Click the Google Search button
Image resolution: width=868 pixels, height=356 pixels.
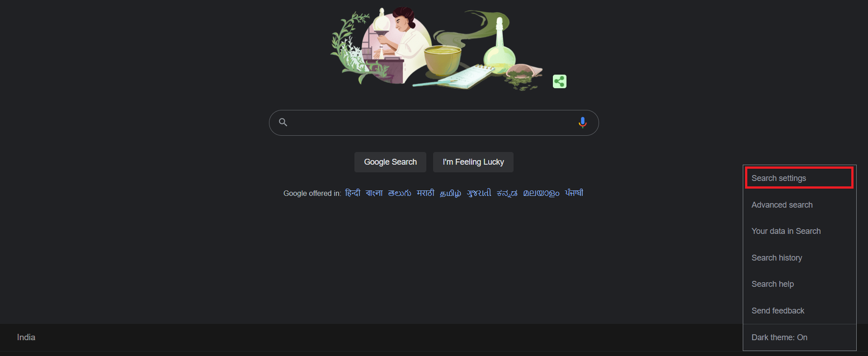[x=390, y=162]
